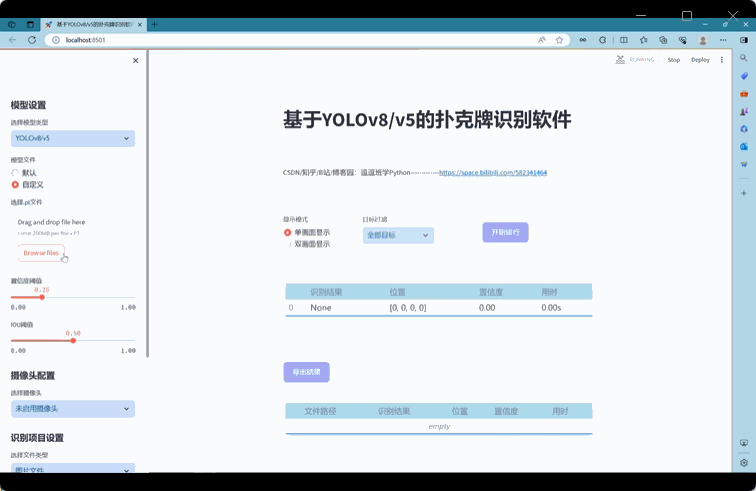Open the space.bilibili.com link
This screenshot has width=756, height=491.
pyautogui.click(x=493, y=173)
